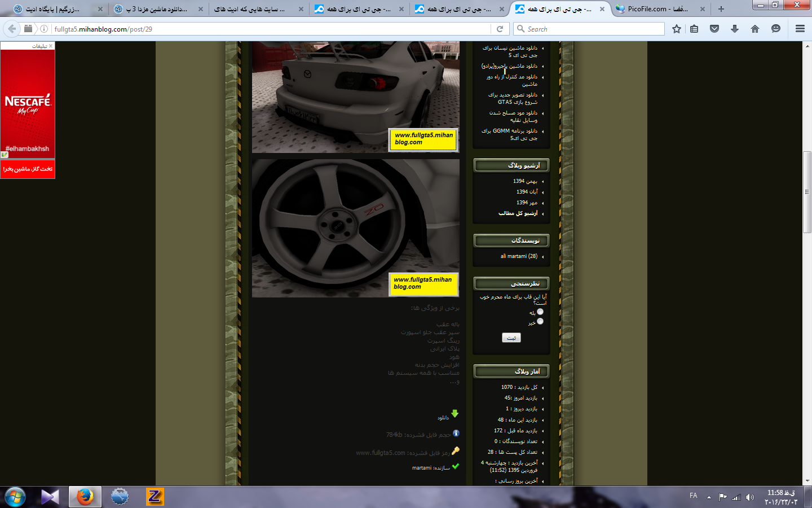Open Visual Studio from the taskbar
The width and height of the screenshot is (812, 508).
click(x=50, y=497)
